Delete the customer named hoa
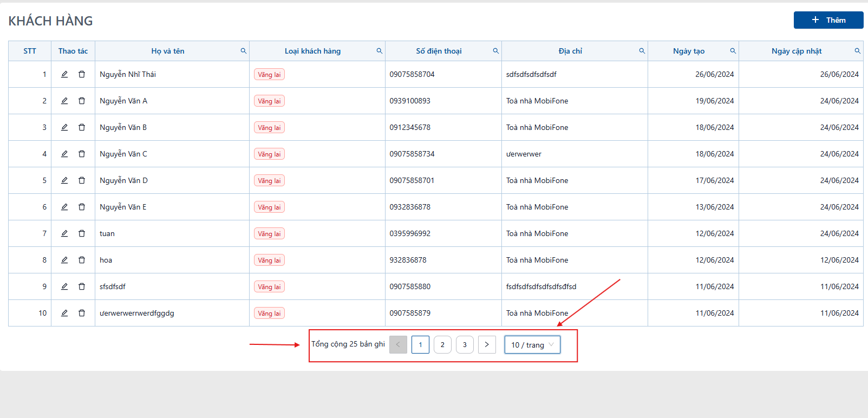The height and width of the screenshot is (418, 868). pos(82,260)
